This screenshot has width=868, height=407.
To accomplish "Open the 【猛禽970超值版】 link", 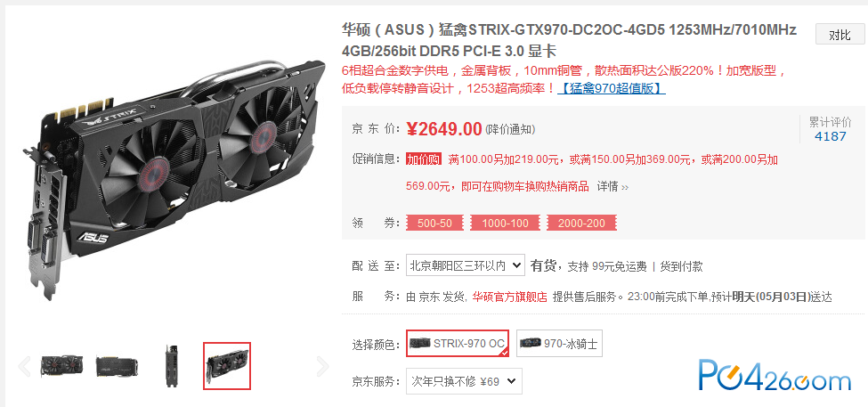I will coord(612,88).
